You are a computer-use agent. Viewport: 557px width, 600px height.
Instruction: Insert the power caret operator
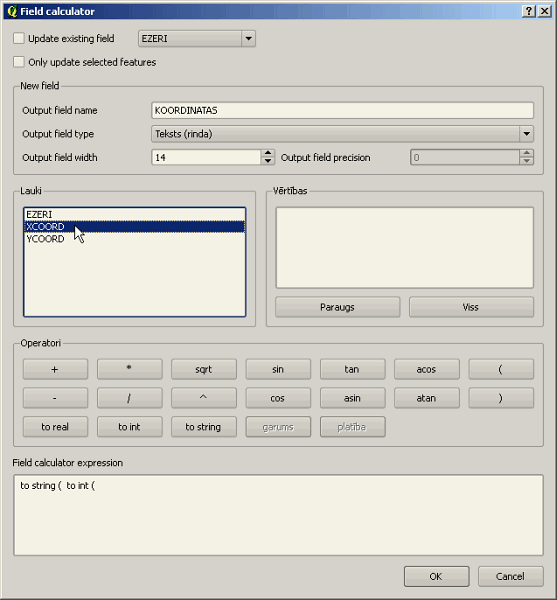click(x=204, y=398)
